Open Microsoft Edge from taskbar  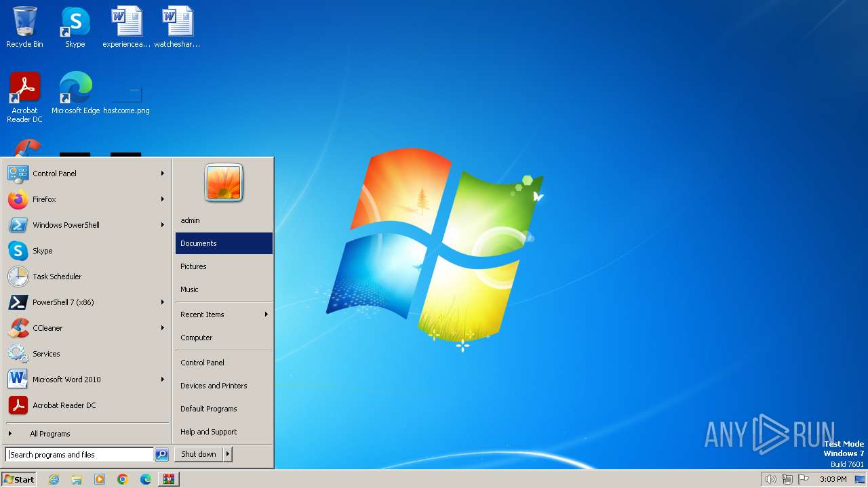click(146, 479)
